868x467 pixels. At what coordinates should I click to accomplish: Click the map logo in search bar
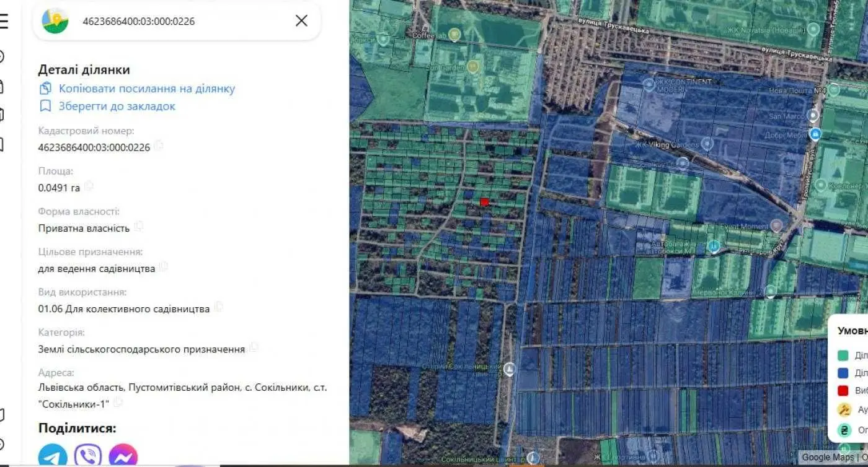coord(55,21)
